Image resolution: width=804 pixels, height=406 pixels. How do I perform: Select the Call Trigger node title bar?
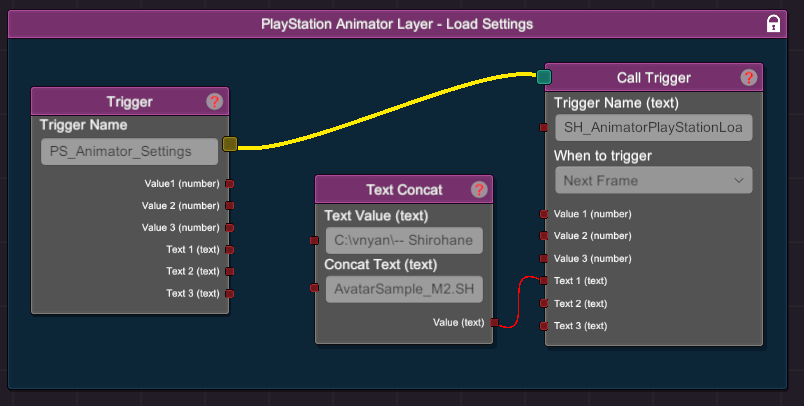(x=654, y=77)
